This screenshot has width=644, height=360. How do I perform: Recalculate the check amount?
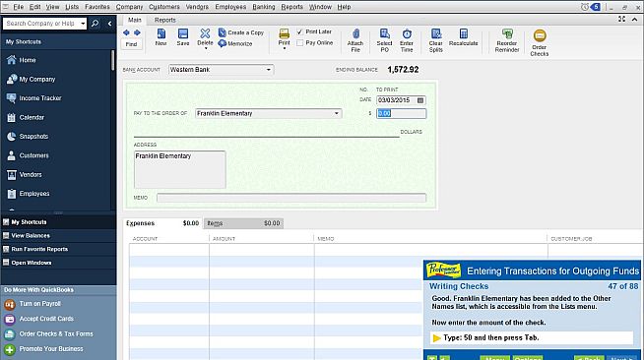click(x=463, y=37)
